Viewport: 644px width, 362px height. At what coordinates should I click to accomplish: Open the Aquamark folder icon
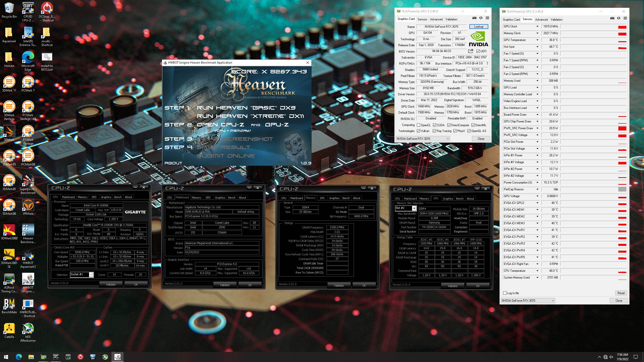pyautogui.click(x=9, y=35)
